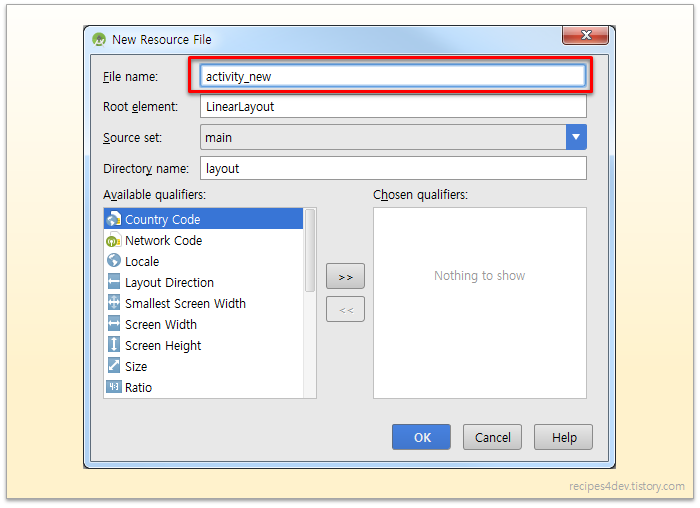
Task: Click the Directory name field showing layout
Action: [x=393, y=168]
